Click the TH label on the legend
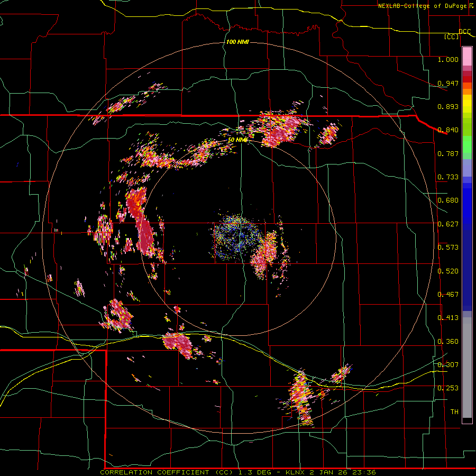The width and height of the screenshot is (476, 476). pyautogui.click(x=454, y=412)
